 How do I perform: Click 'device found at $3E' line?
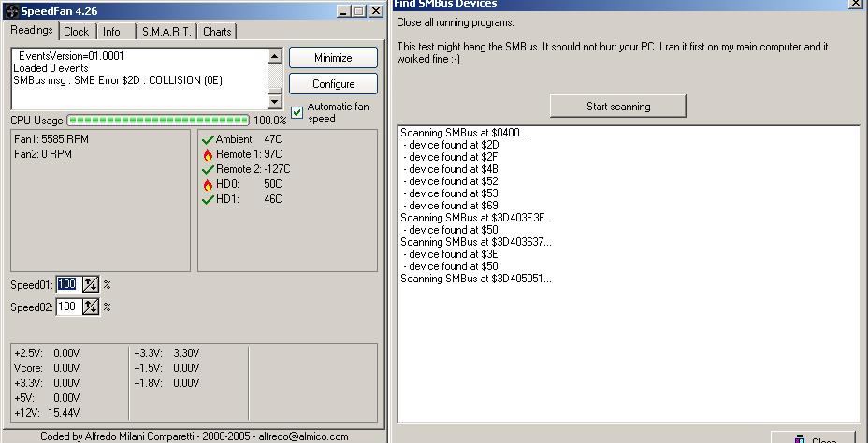click(451, 254)
